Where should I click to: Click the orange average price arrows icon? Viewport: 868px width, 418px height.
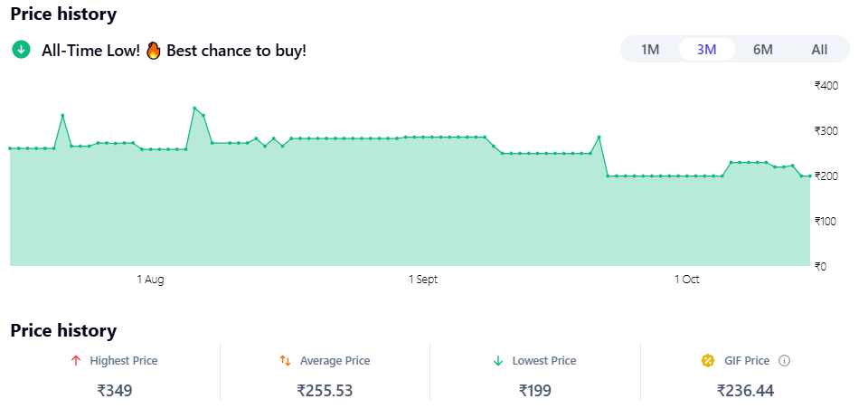285,361
